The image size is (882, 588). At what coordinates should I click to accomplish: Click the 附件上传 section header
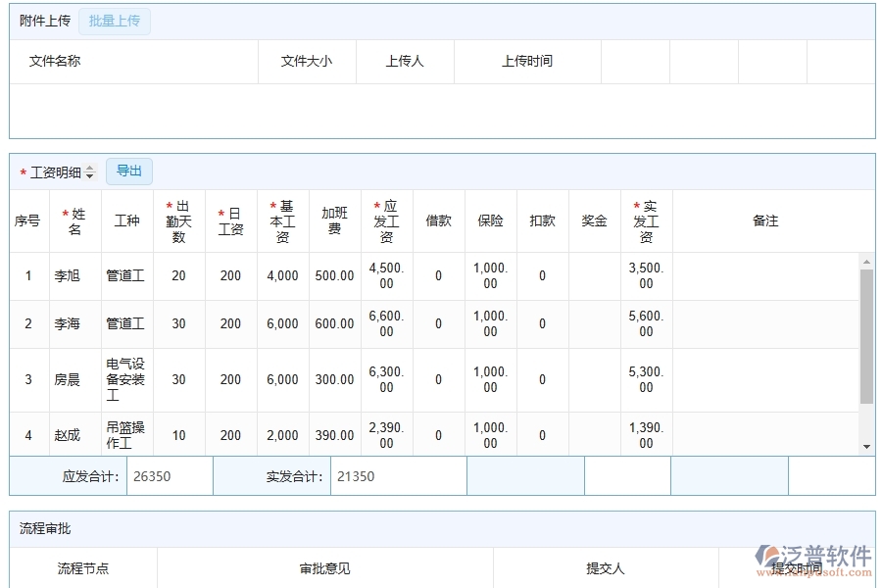pyautogui.click(x=43, y=21)
